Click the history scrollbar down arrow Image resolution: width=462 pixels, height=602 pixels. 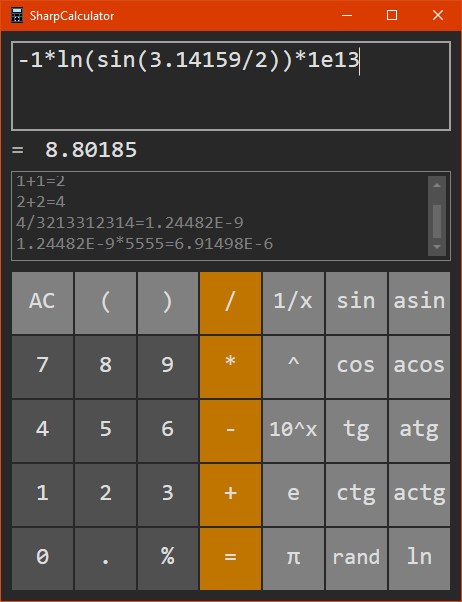(x=437, y=247)
